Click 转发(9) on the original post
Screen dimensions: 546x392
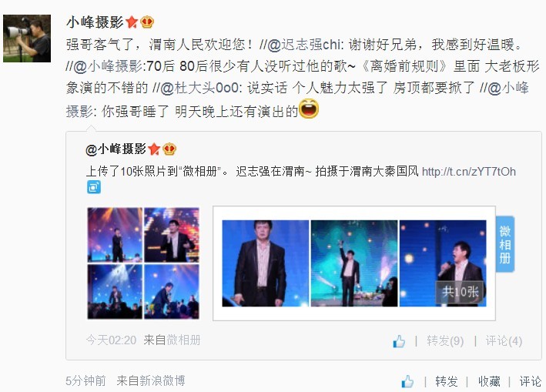click(x=445, y=341)
